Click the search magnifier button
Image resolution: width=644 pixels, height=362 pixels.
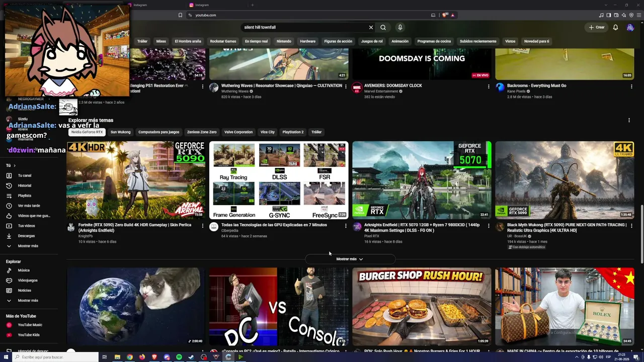pyautogui.click(x=383, y=27)
